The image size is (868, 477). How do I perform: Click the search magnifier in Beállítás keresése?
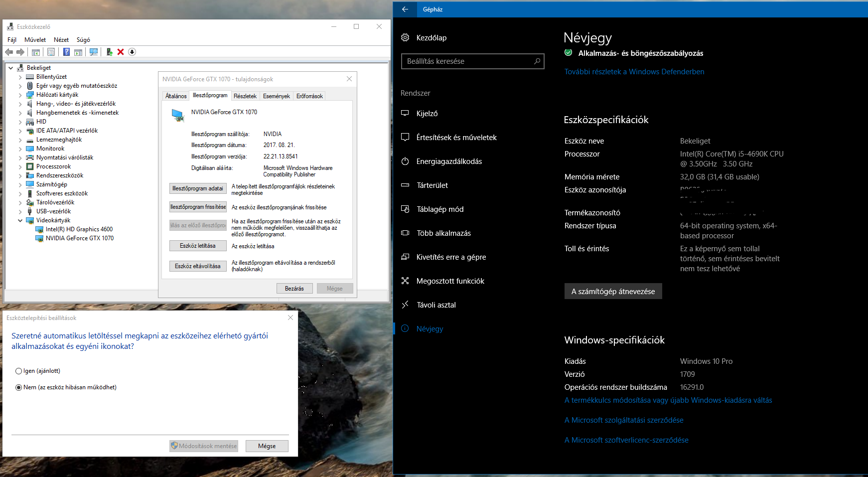(x=537, y=61)
